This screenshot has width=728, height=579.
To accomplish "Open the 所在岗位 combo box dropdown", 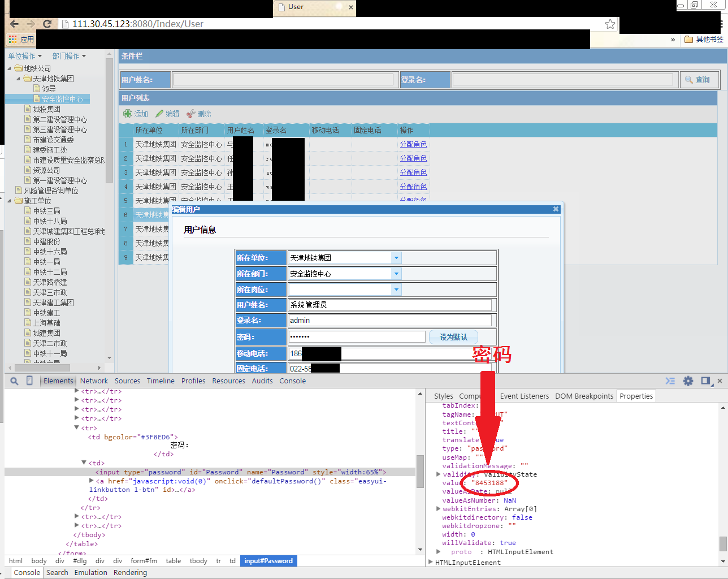I will point(396,289).
